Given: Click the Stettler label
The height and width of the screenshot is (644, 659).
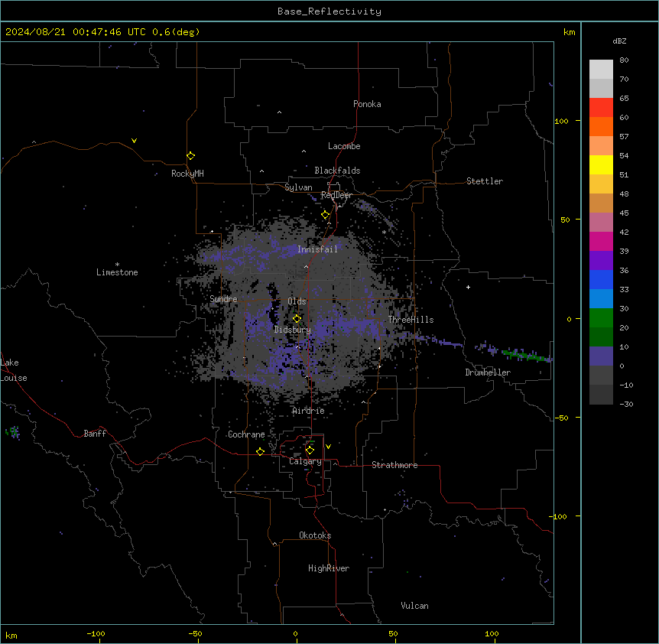Looking at the screenshot, I should [485, 181].
